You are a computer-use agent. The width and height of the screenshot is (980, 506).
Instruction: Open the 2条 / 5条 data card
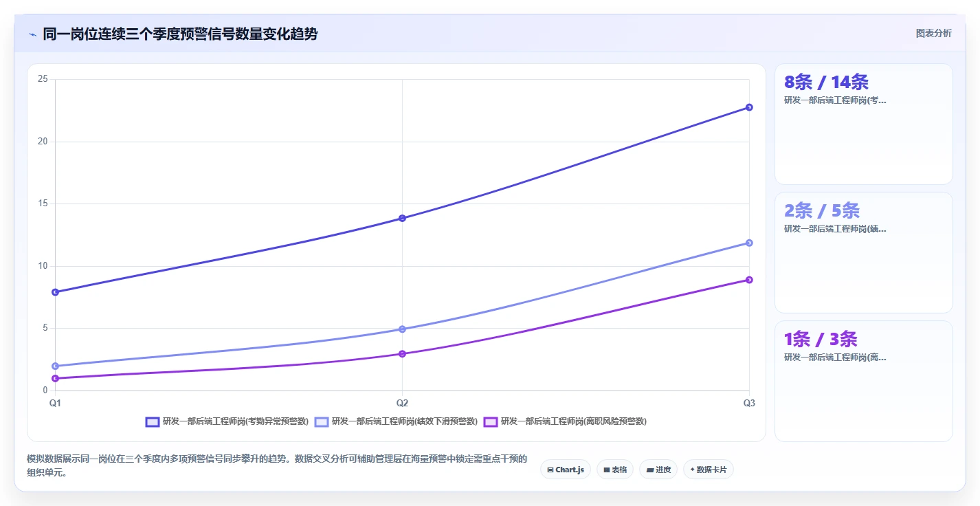(864, 253)
